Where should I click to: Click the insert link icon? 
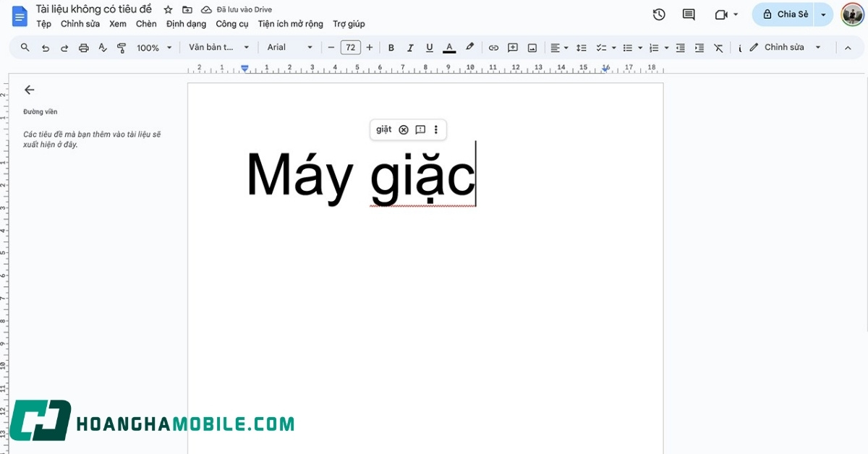[493, 48]
